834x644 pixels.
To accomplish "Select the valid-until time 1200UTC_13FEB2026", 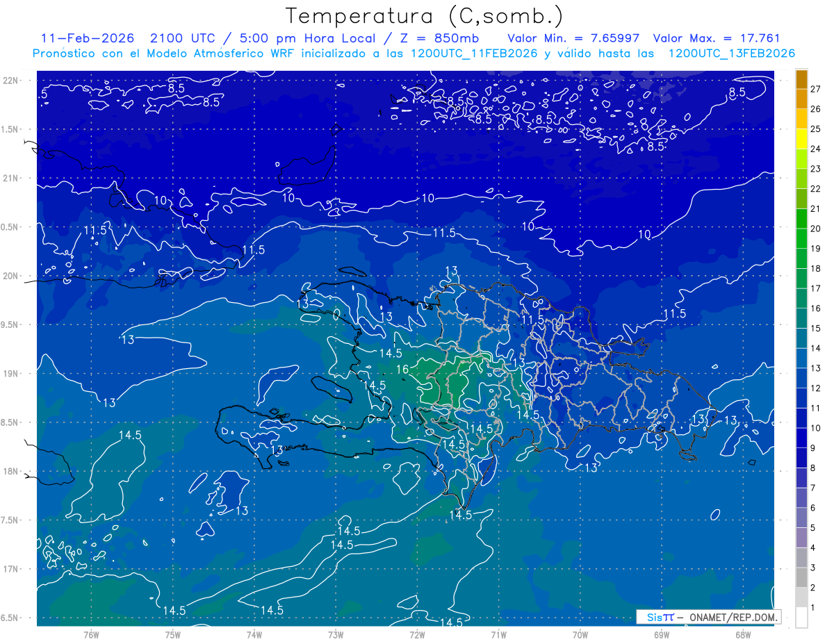I will click(x=731, y=53).
